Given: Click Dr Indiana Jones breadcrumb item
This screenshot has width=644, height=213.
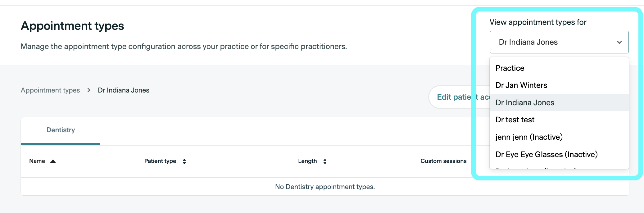Looking at the screenshot, I should coord(124,90).
